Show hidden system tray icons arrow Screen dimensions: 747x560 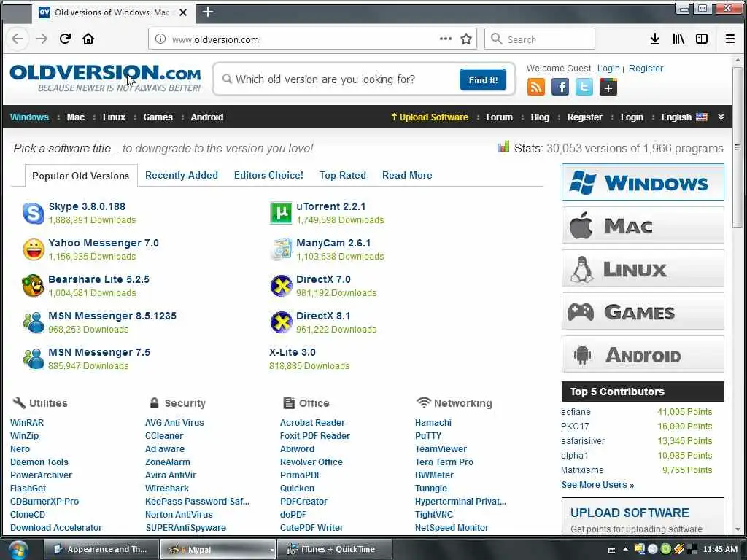point(625,550)
